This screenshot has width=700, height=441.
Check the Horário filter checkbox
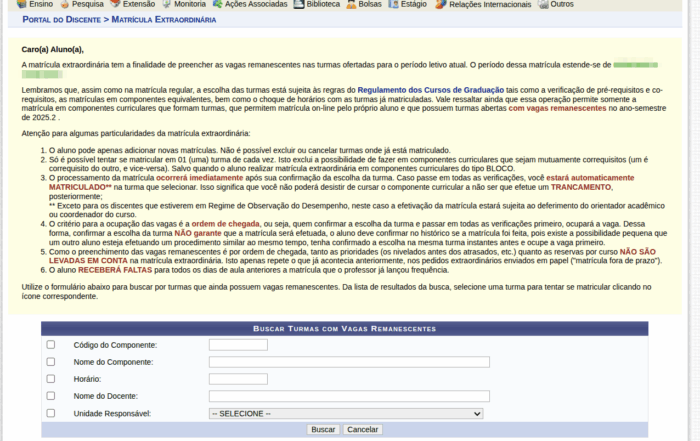(51, 379)
